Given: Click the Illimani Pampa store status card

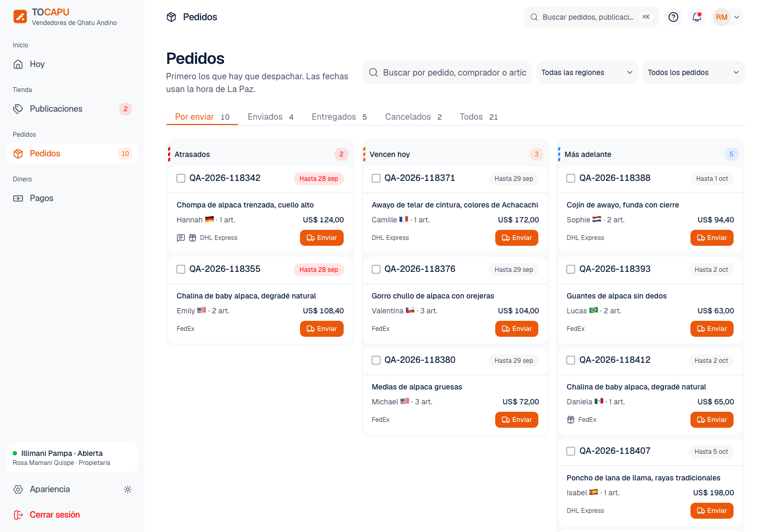Looking at the screenshot, I should (72, 458).
